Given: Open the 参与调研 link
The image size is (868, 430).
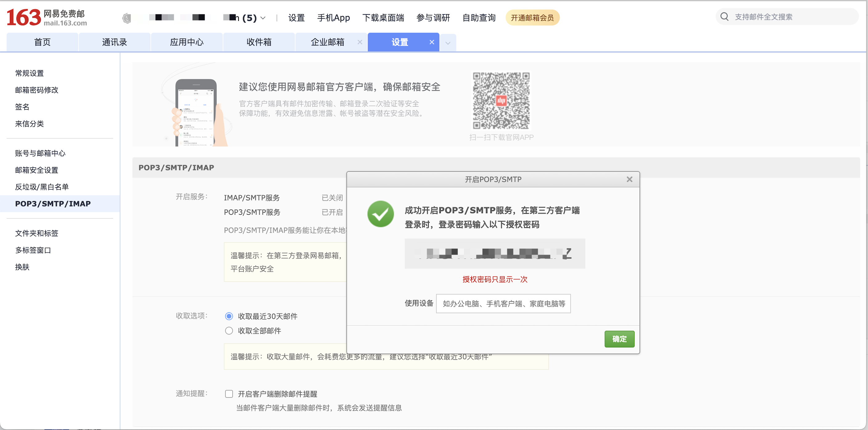Looking at the screenshot, I should pos(433,18).
